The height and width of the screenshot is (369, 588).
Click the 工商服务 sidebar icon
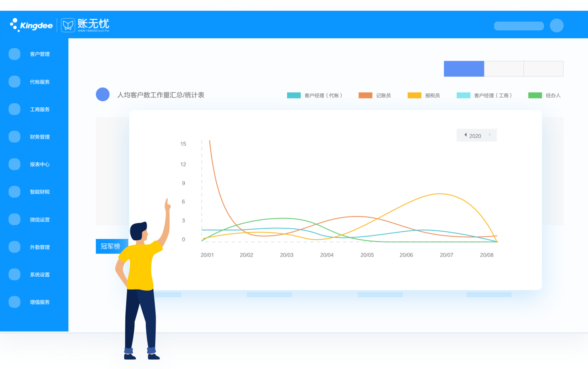click(14, 109)
